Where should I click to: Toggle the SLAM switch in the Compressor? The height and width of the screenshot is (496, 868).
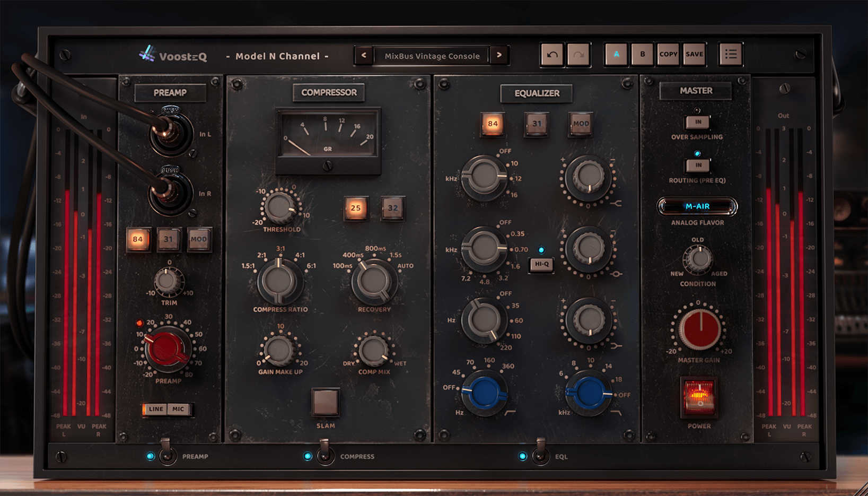tap(325, 401)
